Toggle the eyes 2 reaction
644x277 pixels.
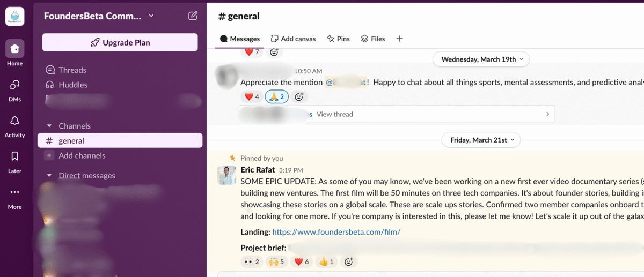[x=252, y=261]
